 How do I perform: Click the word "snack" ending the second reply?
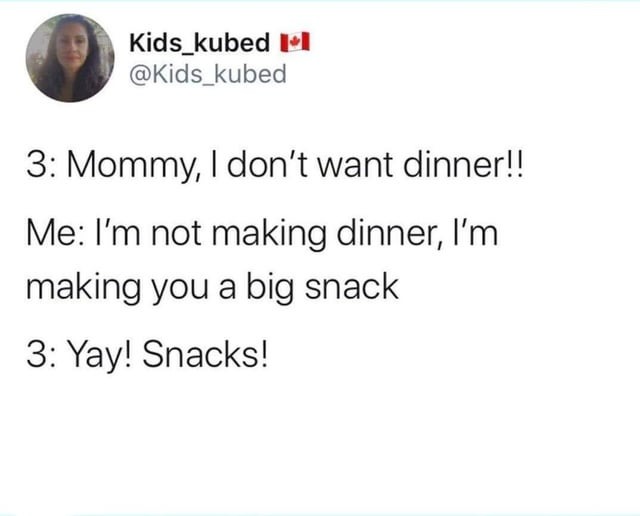pyautogui.click(x=352, y=287)
